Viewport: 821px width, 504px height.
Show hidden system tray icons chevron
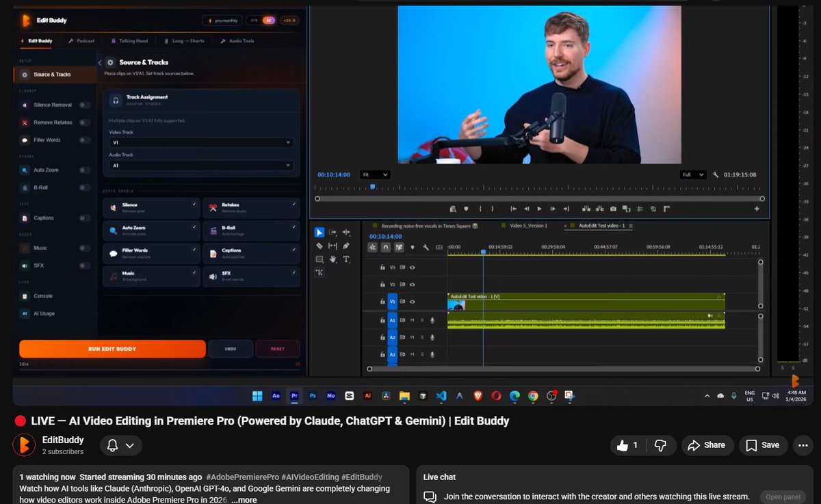[x=707, y=395]
